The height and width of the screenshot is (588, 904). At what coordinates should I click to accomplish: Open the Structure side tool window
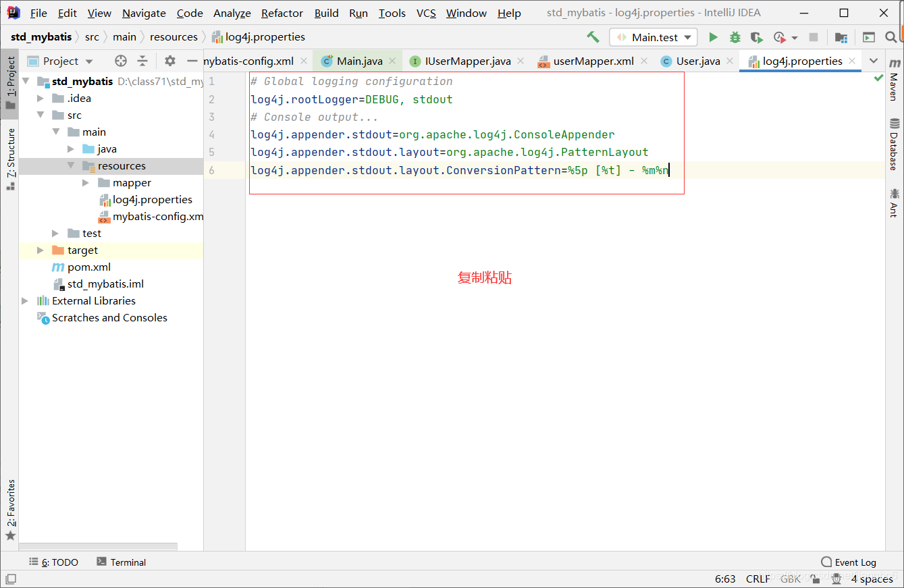(x=10, y=159)
